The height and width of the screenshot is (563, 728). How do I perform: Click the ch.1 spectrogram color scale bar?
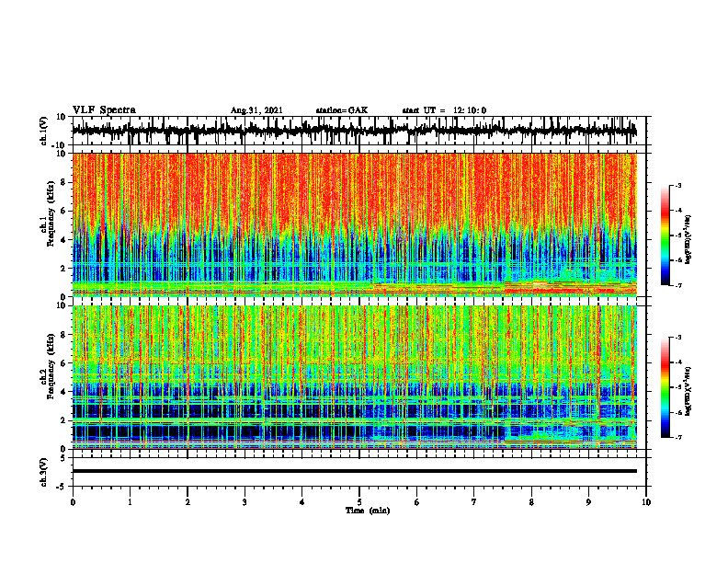point(665,236)
